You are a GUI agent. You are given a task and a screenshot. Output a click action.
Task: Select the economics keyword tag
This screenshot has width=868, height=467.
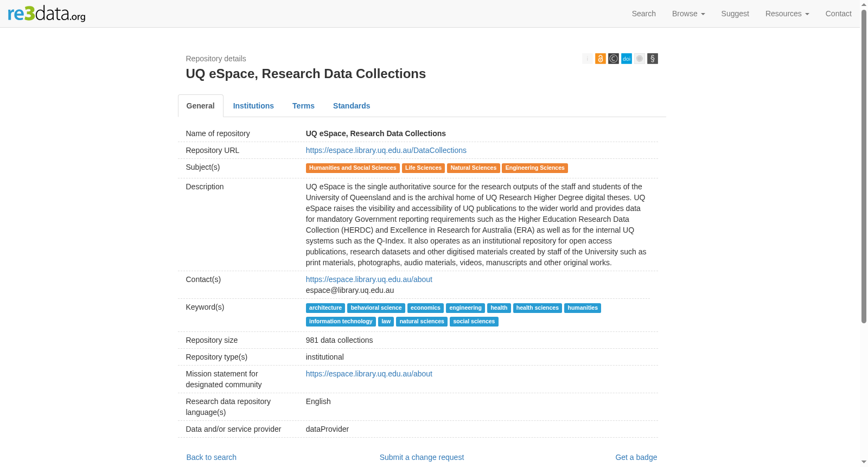[425, 308]
